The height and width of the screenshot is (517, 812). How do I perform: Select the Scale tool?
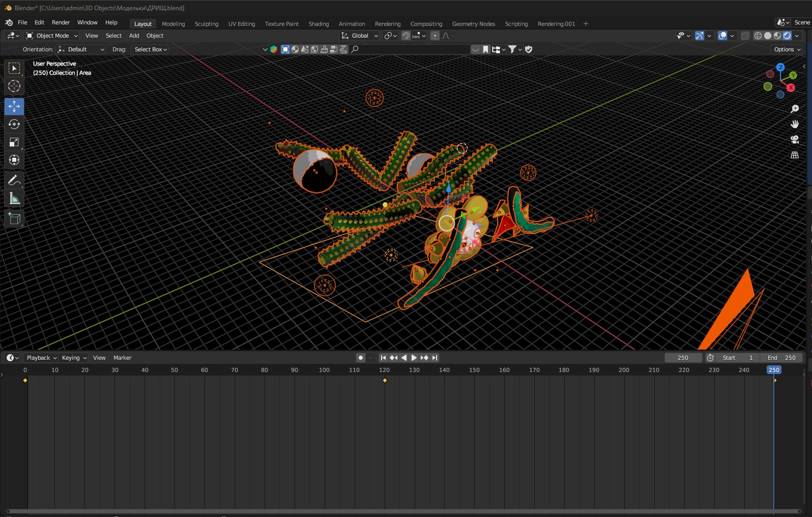[14, 142]
